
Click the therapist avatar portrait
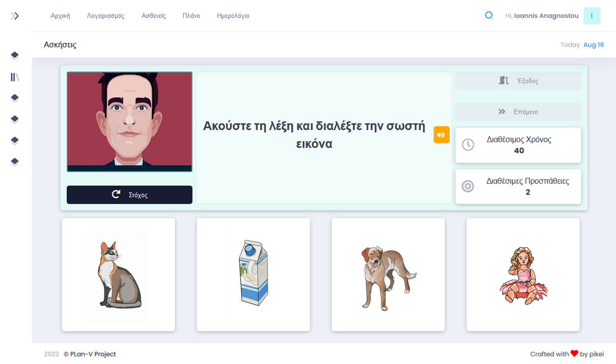click(129, 122)
